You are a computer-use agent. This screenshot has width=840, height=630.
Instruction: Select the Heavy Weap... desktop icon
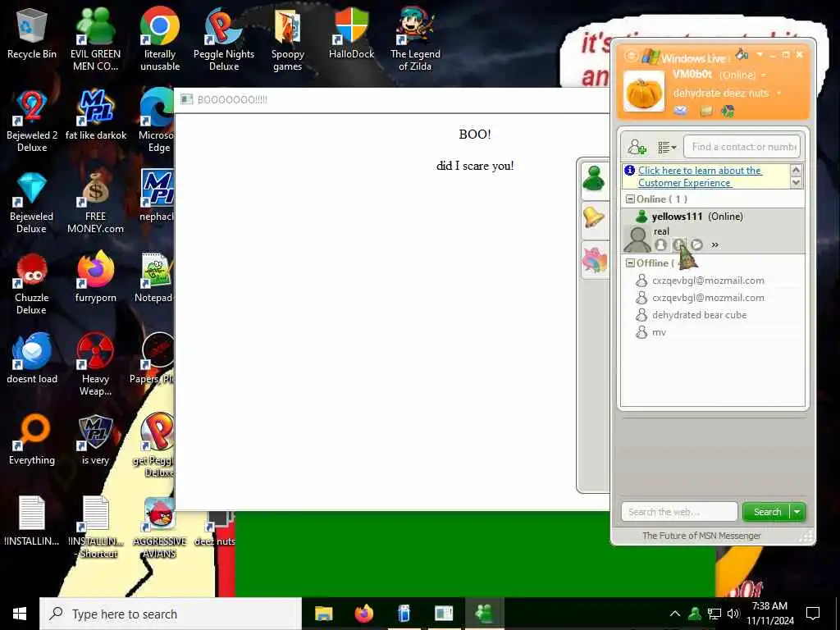(x=95, y=365)
